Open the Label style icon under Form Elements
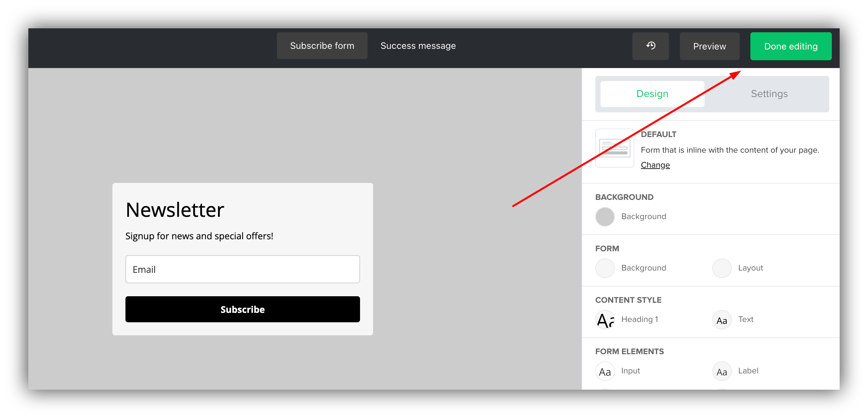Screen dimensions: 868x418 [721, 371]
